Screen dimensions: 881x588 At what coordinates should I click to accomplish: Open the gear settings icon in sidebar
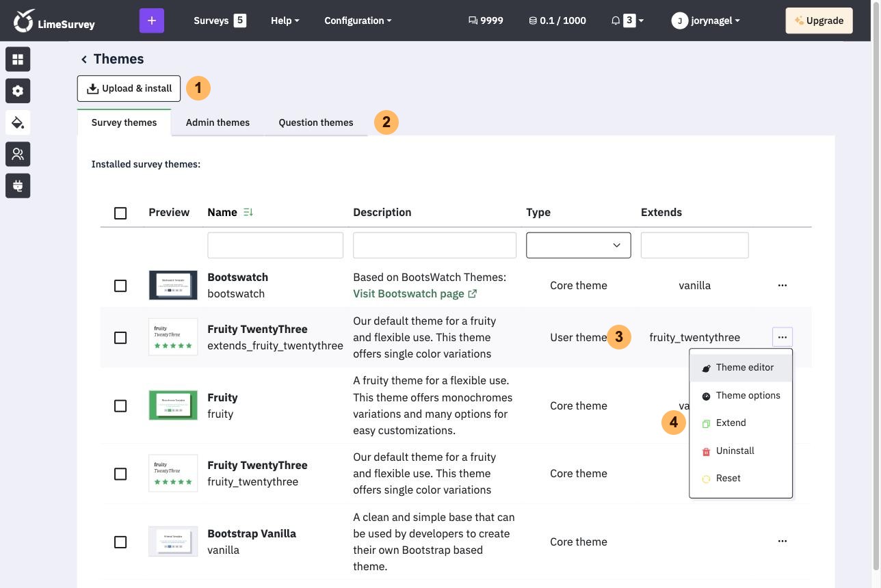(x=18, y=91)
